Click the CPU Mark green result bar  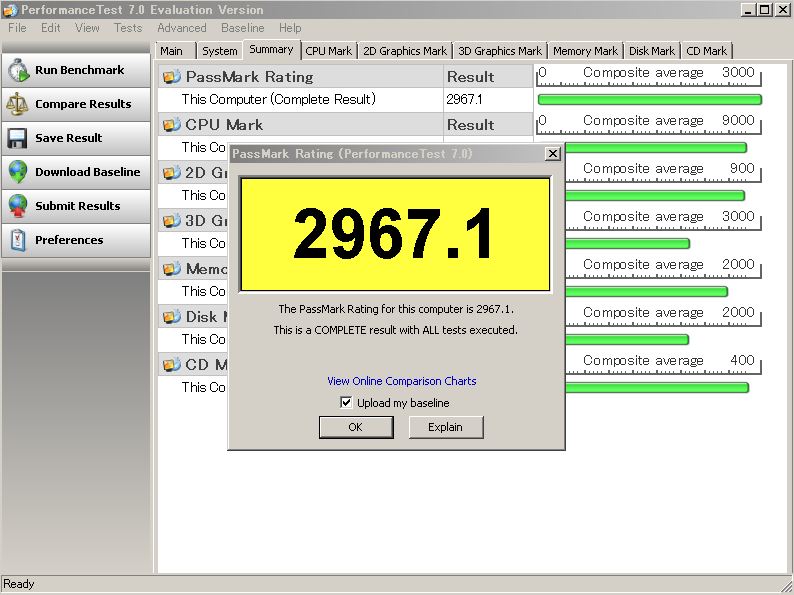pos(656,148)
